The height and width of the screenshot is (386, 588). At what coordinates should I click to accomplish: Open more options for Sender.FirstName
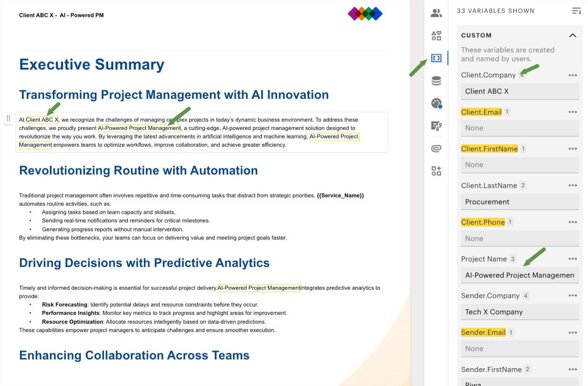tap(573, 369)
